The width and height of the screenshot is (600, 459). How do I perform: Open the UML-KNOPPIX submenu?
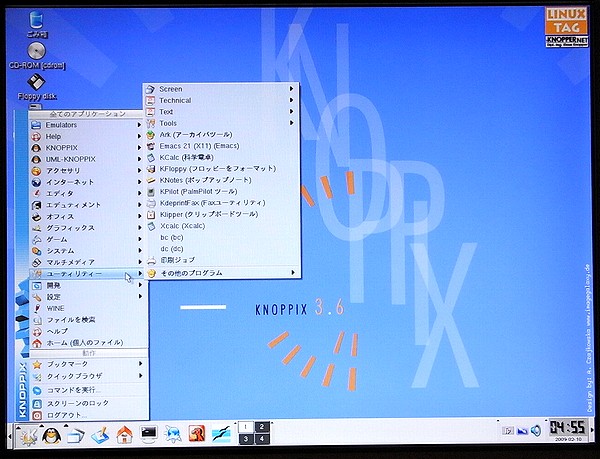pos(87,159)
